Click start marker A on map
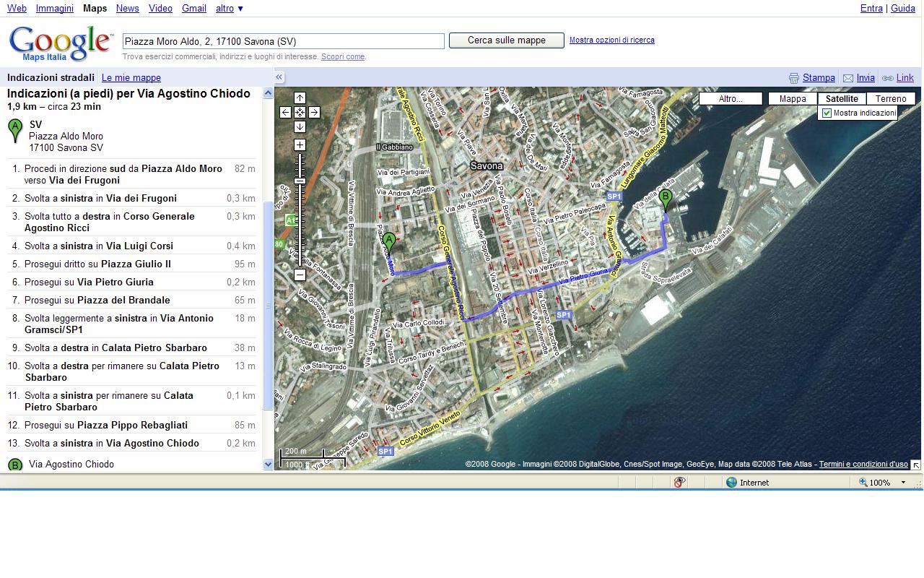Viewport: 924px width, 578px height. pyautogui.click(x=389, y=242)
